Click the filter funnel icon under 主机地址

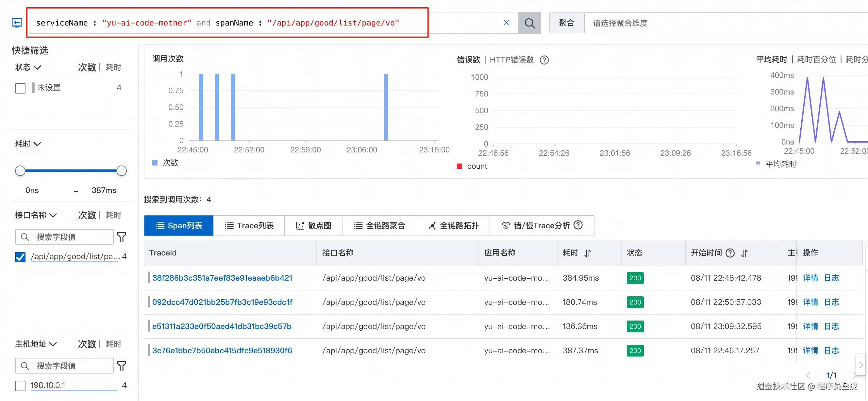tap(122, 366)
